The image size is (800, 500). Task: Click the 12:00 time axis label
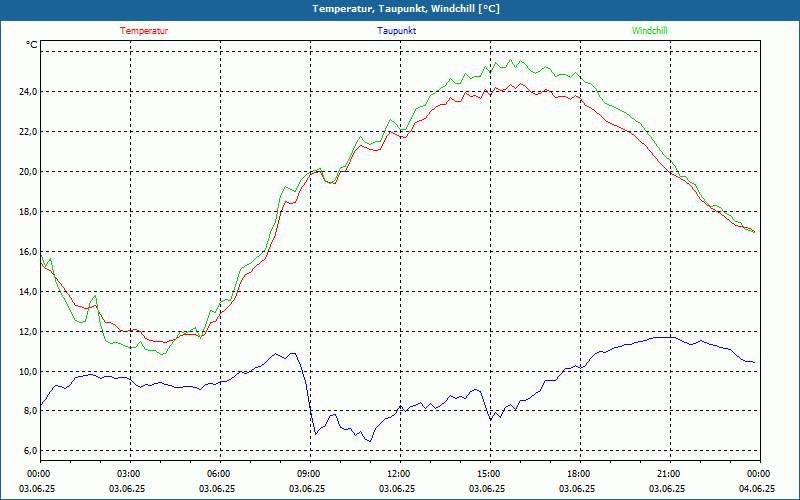tap(400, 474)
